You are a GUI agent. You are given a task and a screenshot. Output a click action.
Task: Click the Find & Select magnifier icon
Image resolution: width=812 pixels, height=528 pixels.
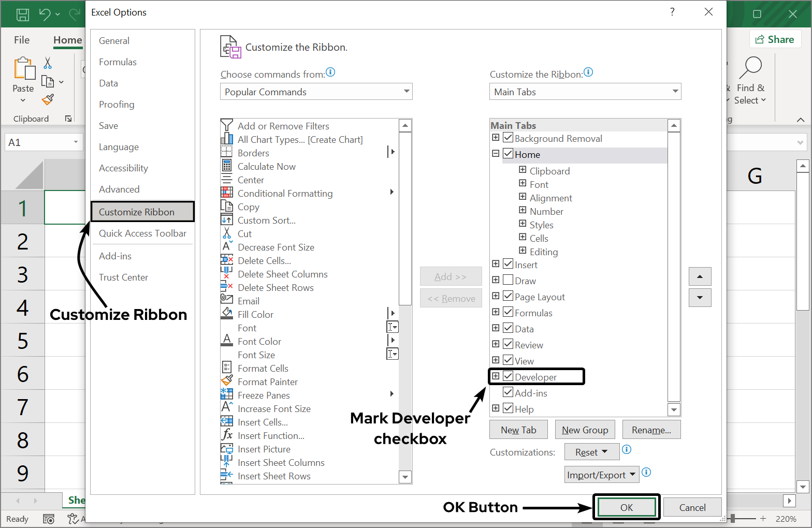751,67
